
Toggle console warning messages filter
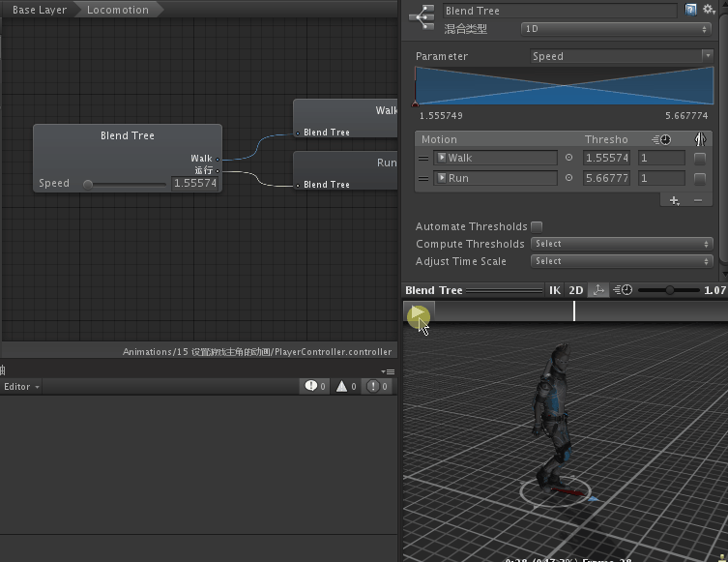(346, 386)
